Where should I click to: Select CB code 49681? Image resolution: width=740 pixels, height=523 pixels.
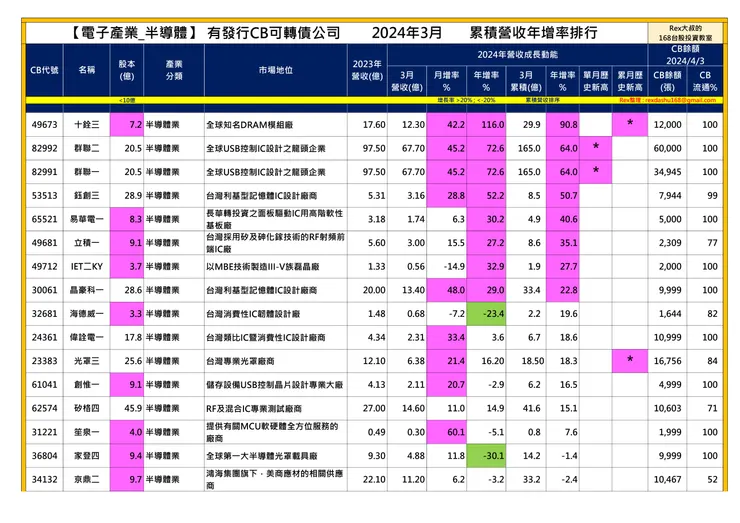tap(44, 243)
